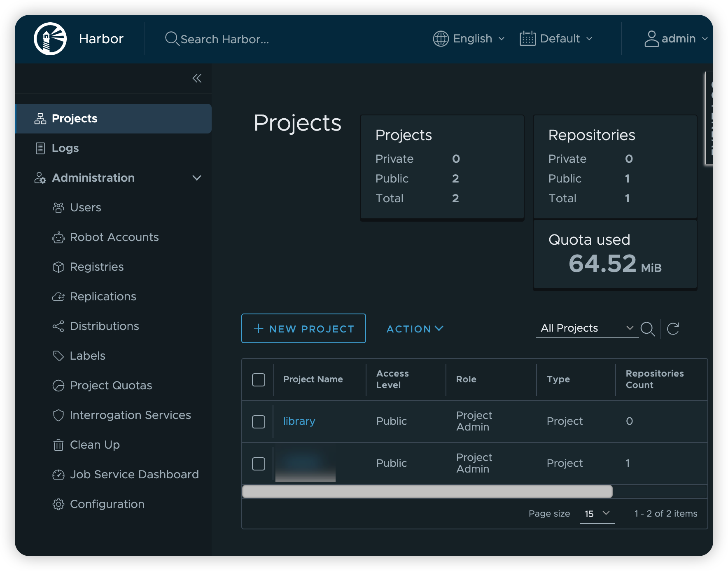Image resolution: width=728 pixels, height=571 pixels.
Task: Open Job Service Dashboard page
Action: point(134,475)
